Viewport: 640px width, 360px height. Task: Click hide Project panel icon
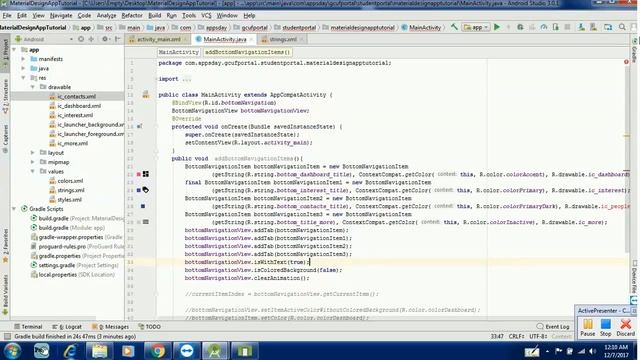coord(118,39)
